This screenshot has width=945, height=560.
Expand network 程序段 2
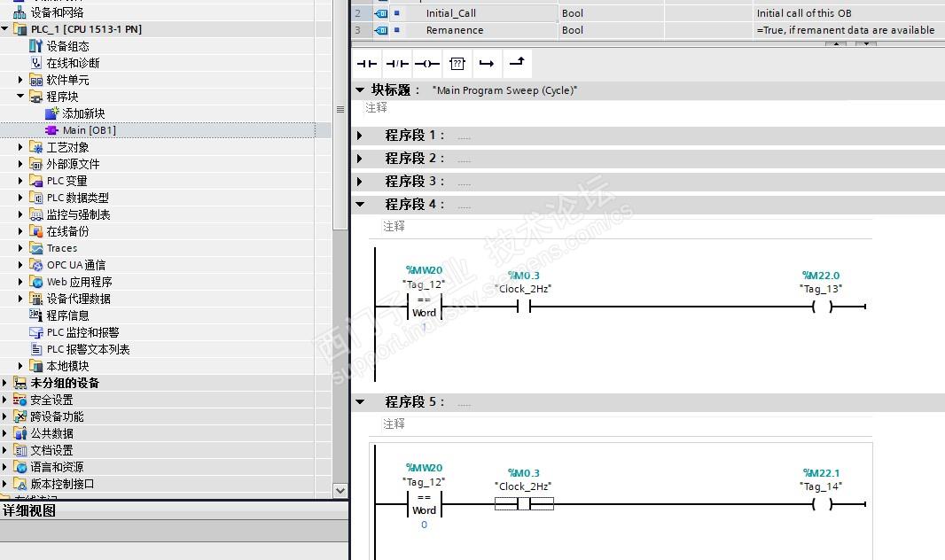(x=360, y=159)
